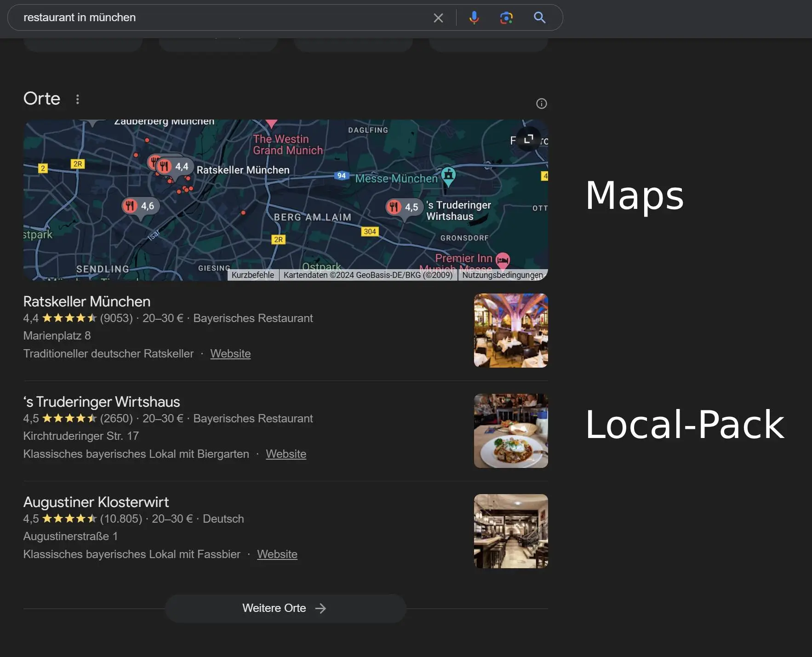This screenshot has width=812, height=657.
Task: Open the Truderinger Wirtshaus food photo
Action: tap(511, 431)
